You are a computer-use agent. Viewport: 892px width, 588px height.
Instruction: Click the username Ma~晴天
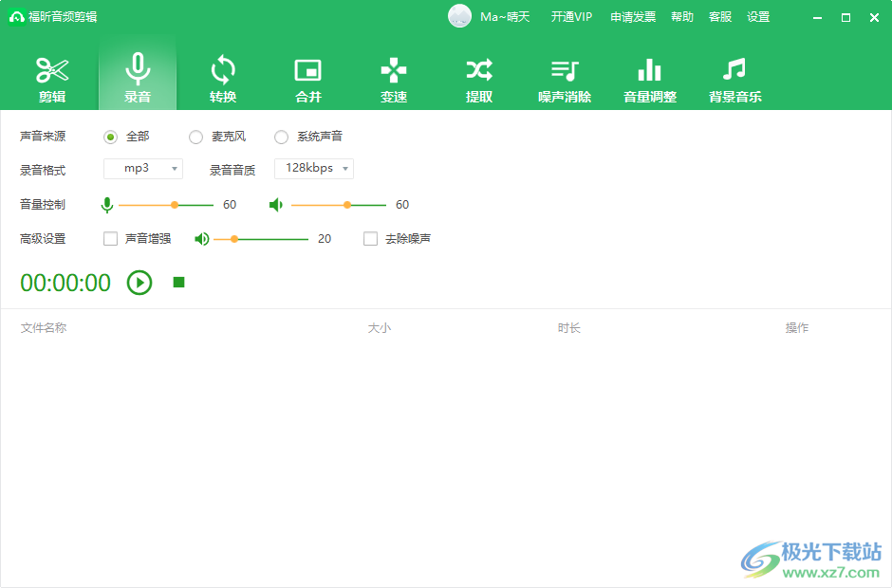click(505, 17)
